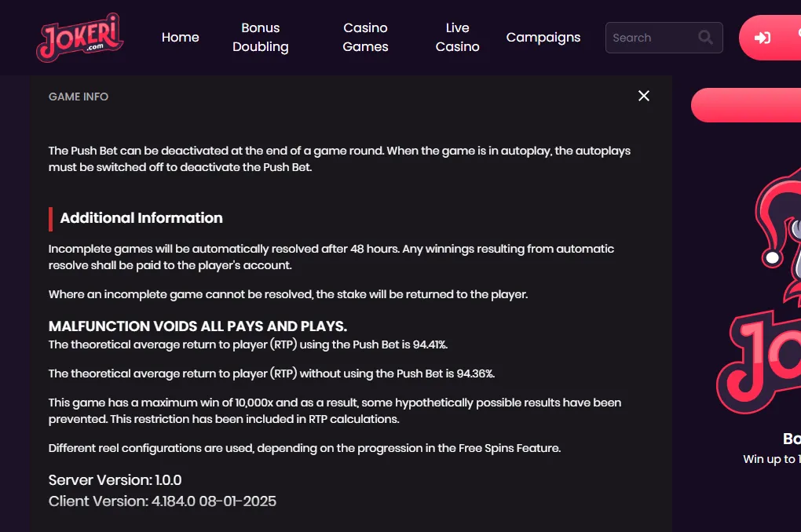Open Bonus Doubling menu item

click(x=261, y=37)
